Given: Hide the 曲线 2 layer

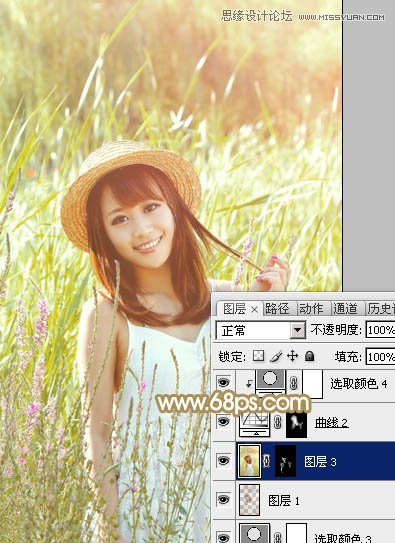Looking at the screenshot, I should [224, 421].
